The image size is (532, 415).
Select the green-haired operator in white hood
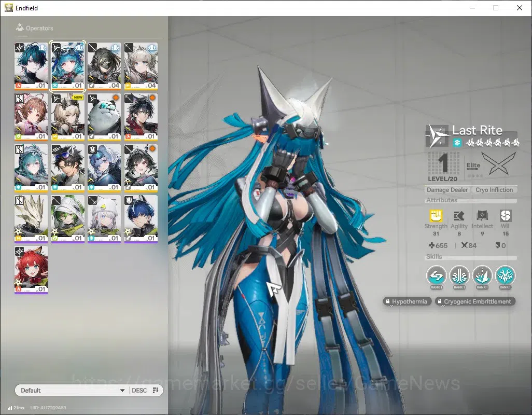tap(67, 218)
